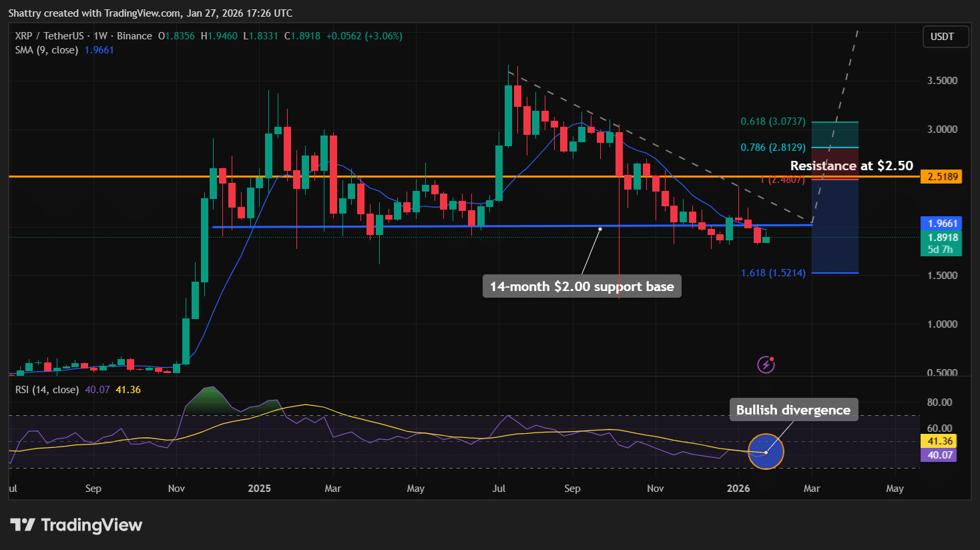Click the purple 40.07 RSI value label

click(x=939, y=455)
